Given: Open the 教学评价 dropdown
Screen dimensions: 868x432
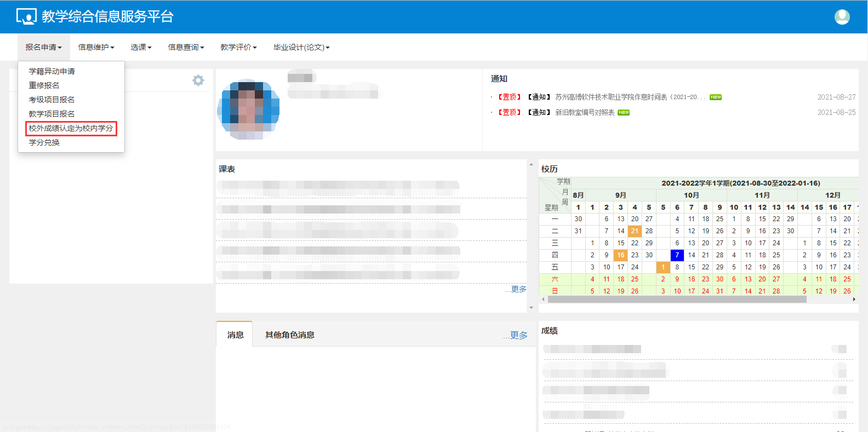Looking at the screenshot, I should tap(238, 48).
